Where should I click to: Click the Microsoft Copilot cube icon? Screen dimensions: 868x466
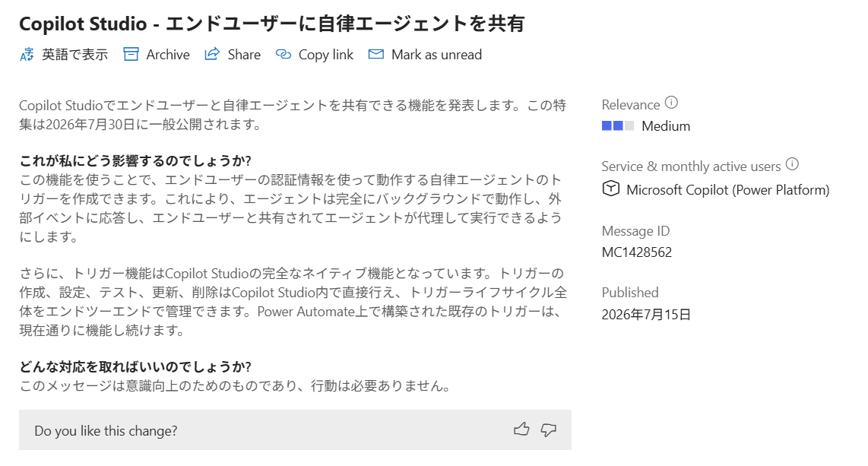coord(610,189)
